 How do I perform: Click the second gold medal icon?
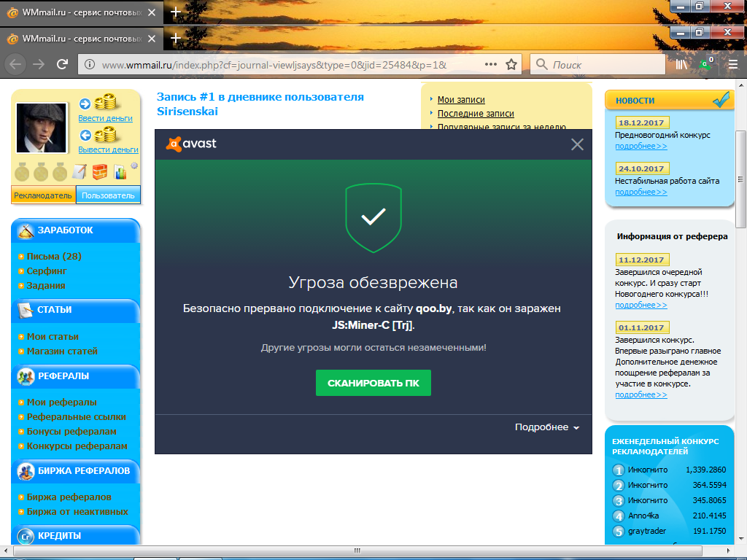(x=41, y=172)
